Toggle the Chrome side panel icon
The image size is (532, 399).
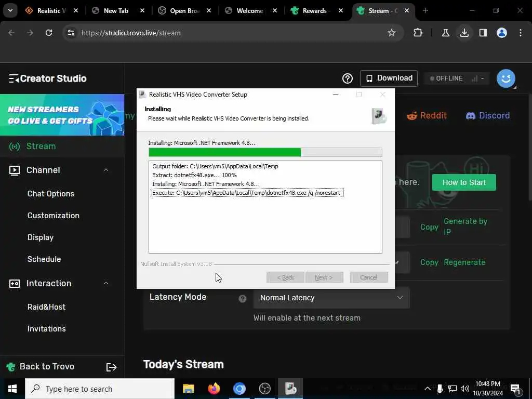(483, 33)
